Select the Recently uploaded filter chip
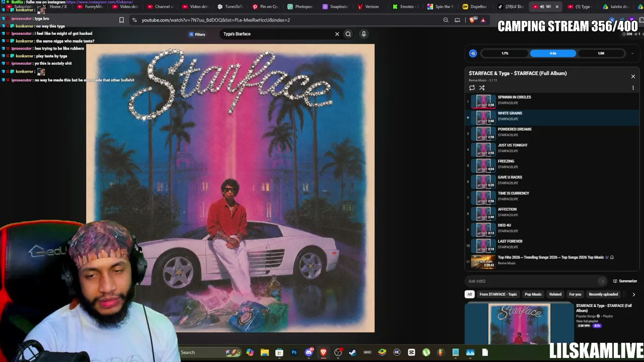The width and height of the screenshot is (644, 362). pyautogui.click(x=603, y=295)
